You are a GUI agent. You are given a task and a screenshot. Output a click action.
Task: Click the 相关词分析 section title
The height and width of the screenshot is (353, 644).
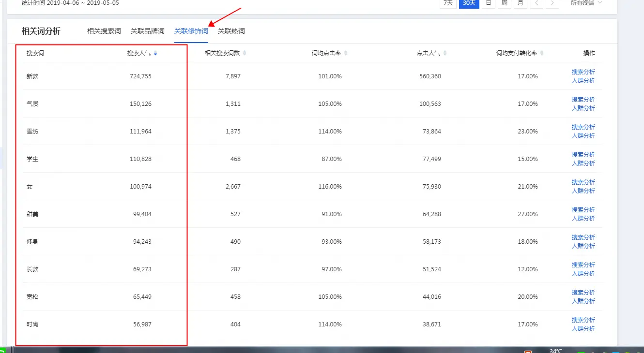tap(41, 31)
